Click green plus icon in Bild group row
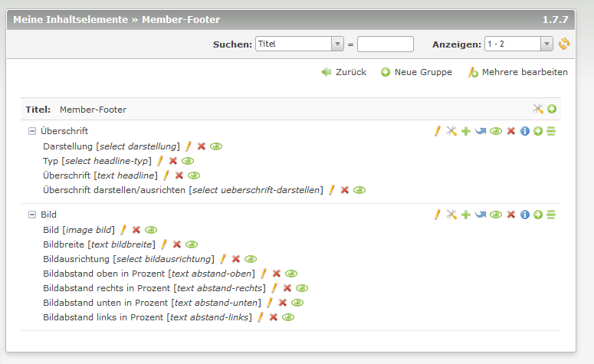Image resolution: width=594 pixels, height=364 pixels. click(466, 215)
